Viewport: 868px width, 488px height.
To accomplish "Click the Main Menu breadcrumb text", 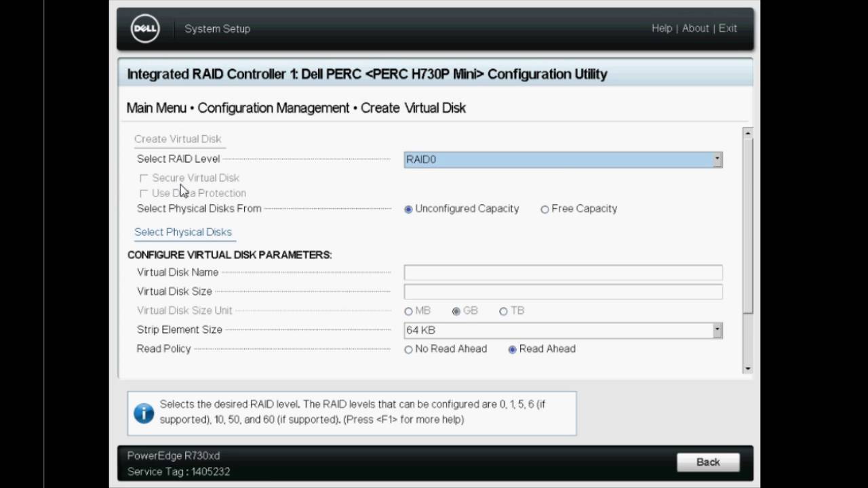I will (x=157, y=108).
